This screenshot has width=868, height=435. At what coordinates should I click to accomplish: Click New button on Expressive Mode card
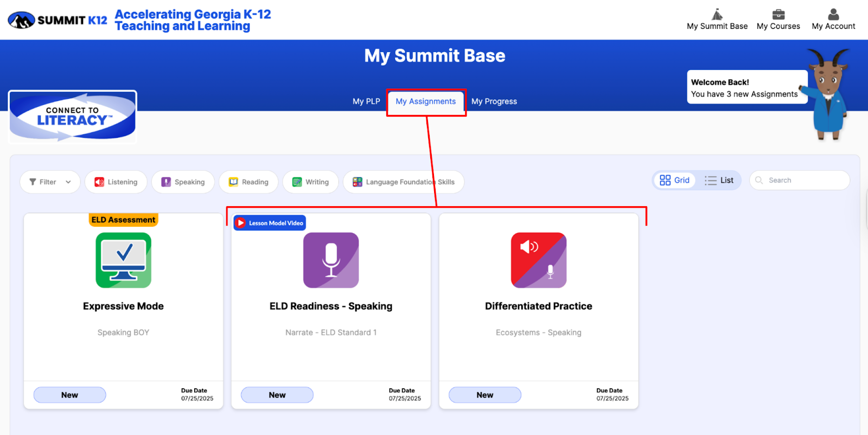pyautogui.click(x=69, y=395)
